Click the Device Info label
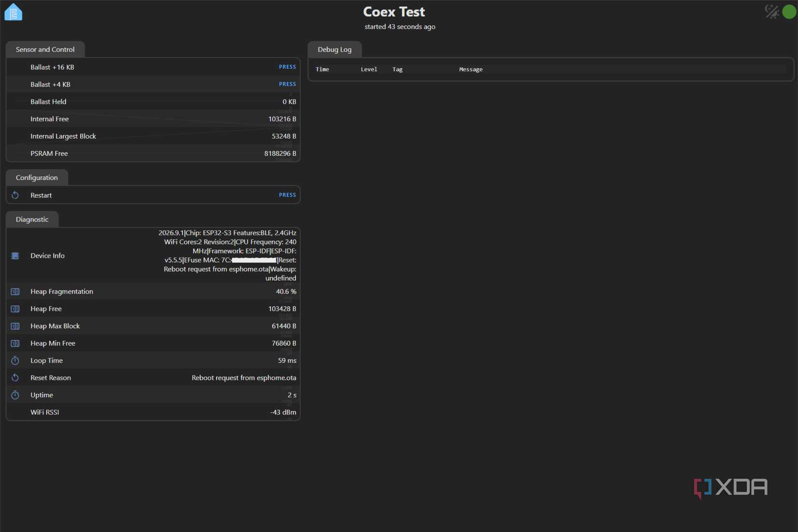Viewport: 798px width, 532px height. coord(47,255)
